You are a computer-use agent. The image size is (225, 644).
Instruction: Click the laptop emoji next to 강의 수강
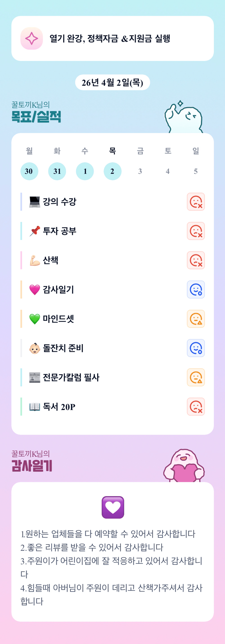point(35,202)
